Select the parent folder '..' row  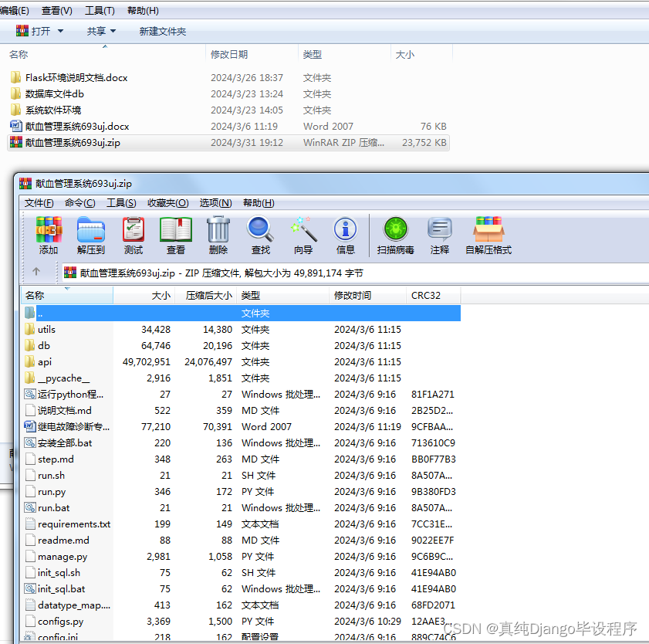pyautogui.click(x=242, y=313)
